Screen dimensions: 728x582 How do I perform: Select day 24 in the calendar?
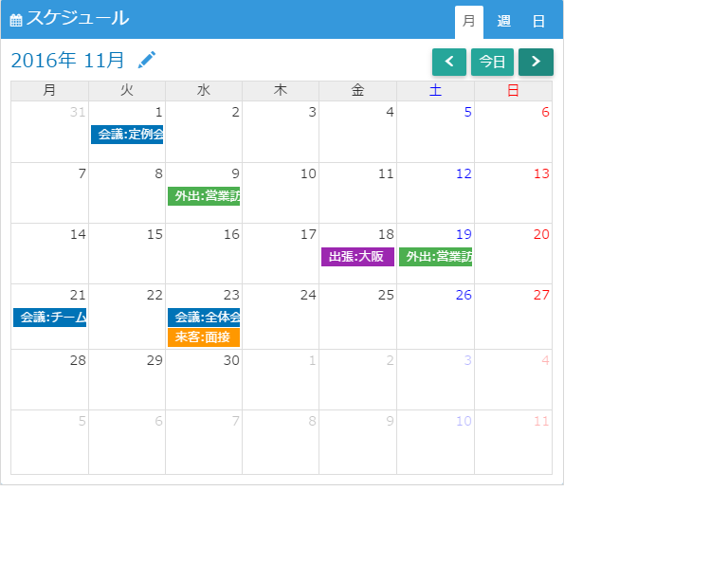click(281, 317)
